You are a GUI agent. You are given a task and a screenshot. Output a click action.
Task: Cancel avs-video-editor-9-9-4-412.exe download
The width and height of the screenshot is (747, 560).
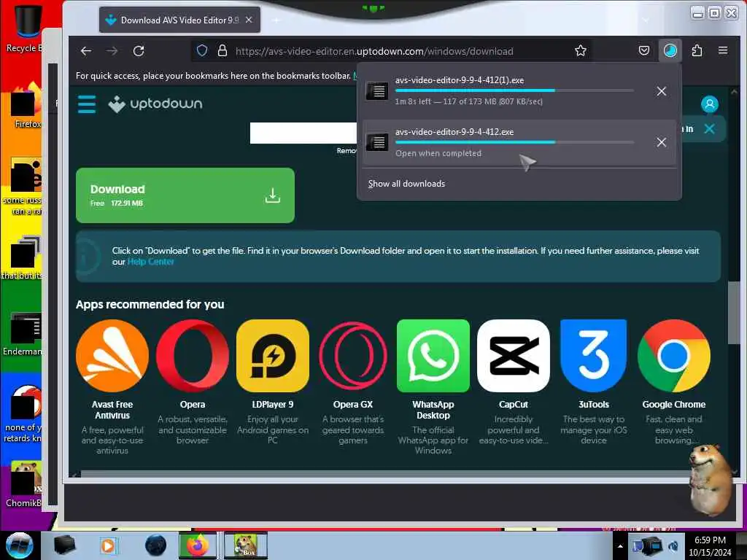661,142
